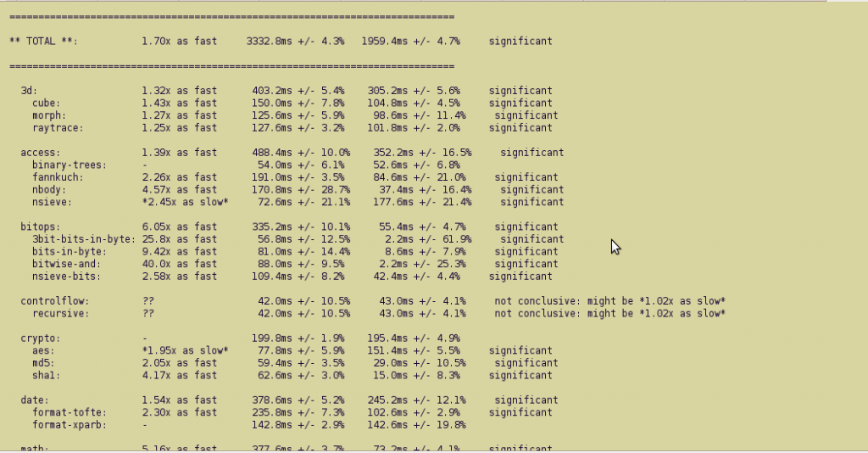Click the *2.45x as slow* result
The width and height of the screenshot is (868, 453).
point(186,202)
